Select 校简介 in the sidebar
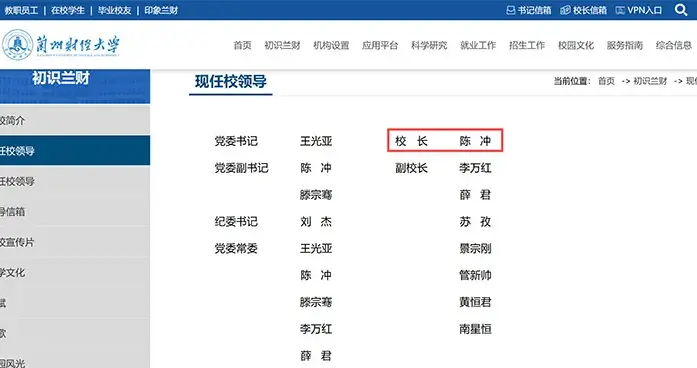 (x=75, y=120)
